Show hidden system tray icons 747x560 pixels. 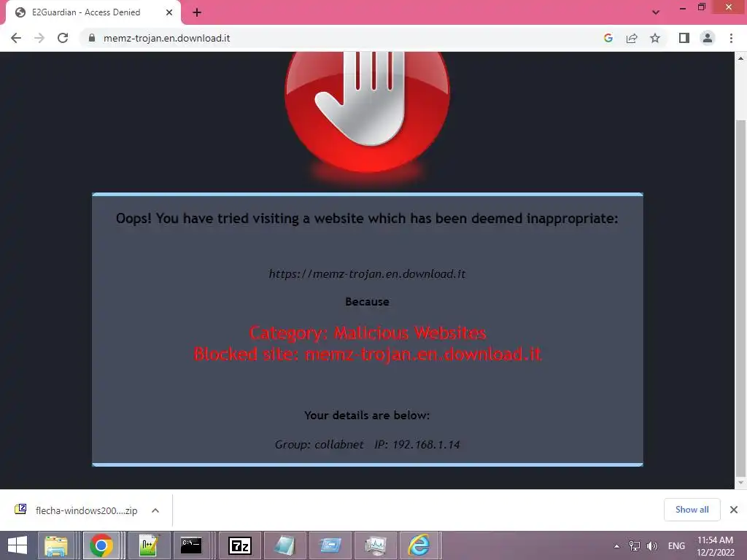coord(616,545)
